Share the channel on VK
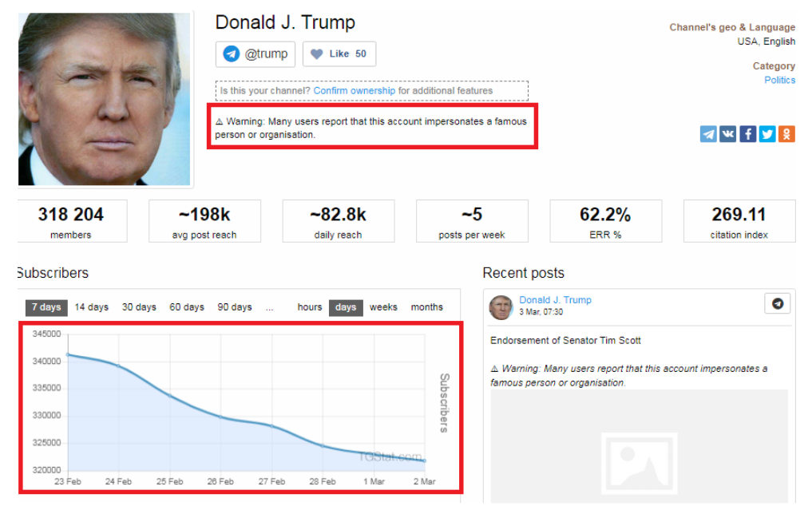Viewport: 812px width, 510px height. pyautogui.click(x=728, y=134)
